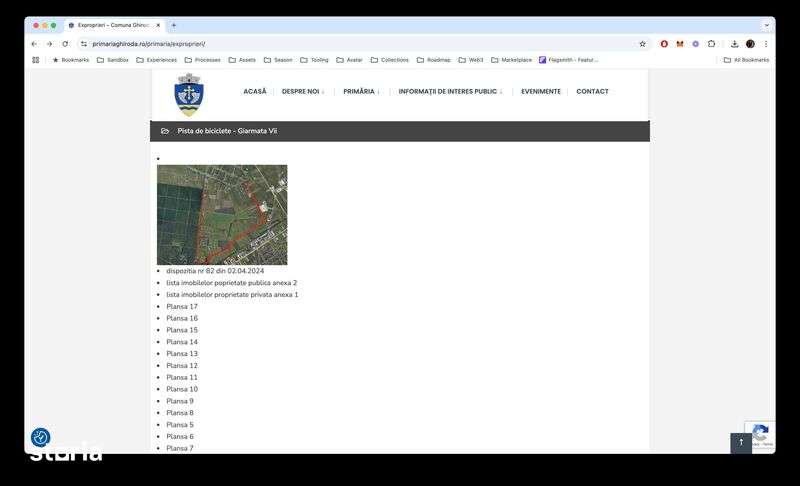The width and height of the screenshot is (800, 486).
Task: Open the red Opera extension icon
Action: tap(664, 44)
